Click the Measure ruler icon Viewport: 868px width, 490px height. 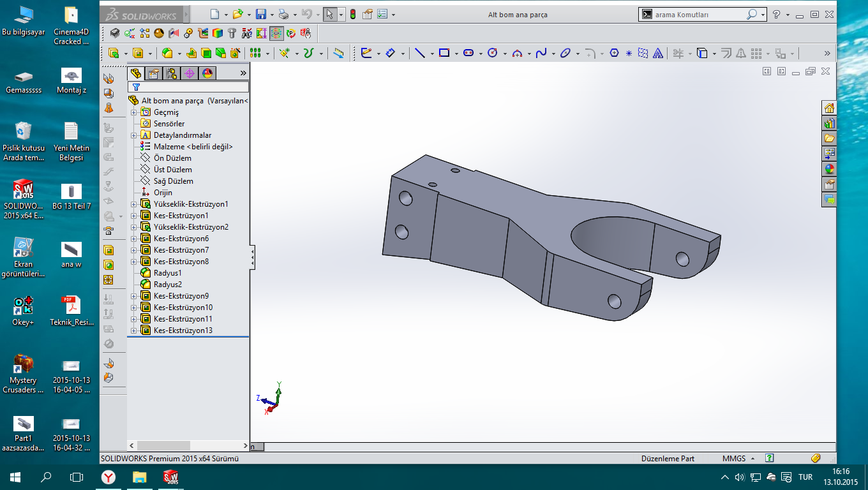339,54
